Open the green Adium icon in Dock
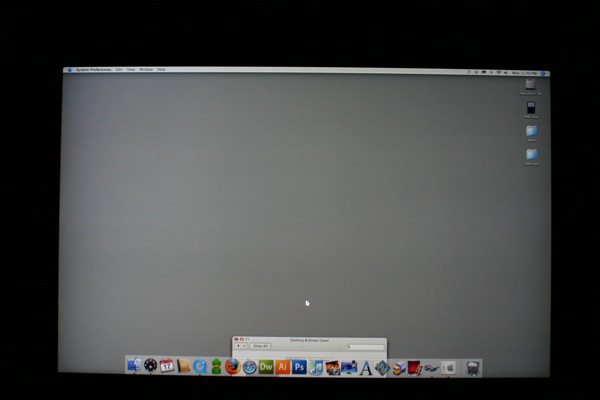The height and width of the screenshot is (400, 600). (216, 367)
